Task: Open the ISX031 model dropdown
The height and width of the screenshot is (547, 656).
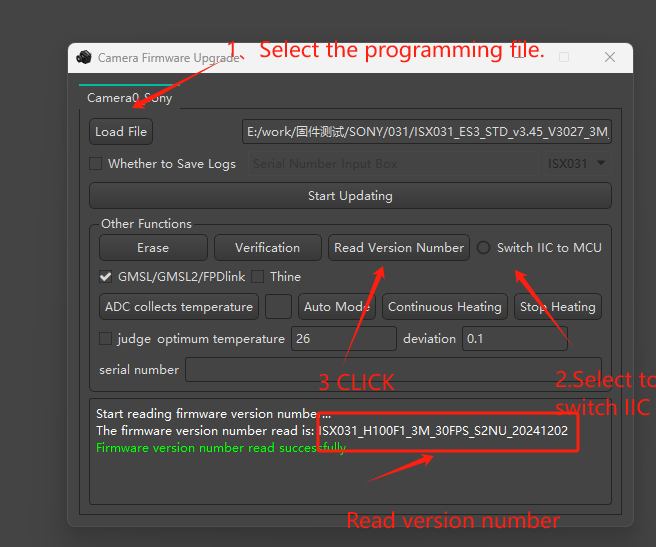Action: [x=577, y=164]
